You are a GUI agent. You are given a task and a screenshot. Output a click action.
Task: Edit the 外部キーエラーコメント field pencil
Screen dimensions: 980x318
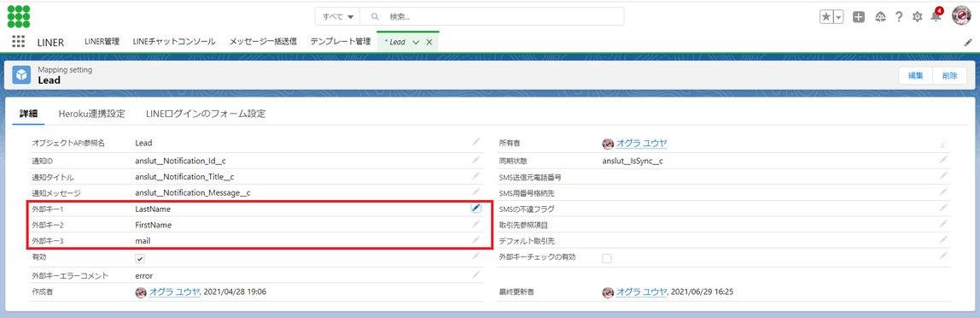click(x=476, y=274)
